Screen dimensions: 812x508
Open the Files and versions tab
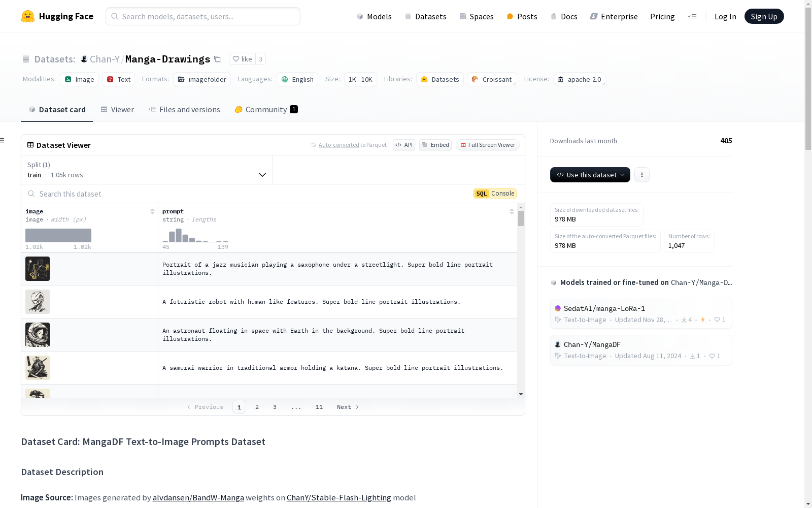tap(184, 110)
